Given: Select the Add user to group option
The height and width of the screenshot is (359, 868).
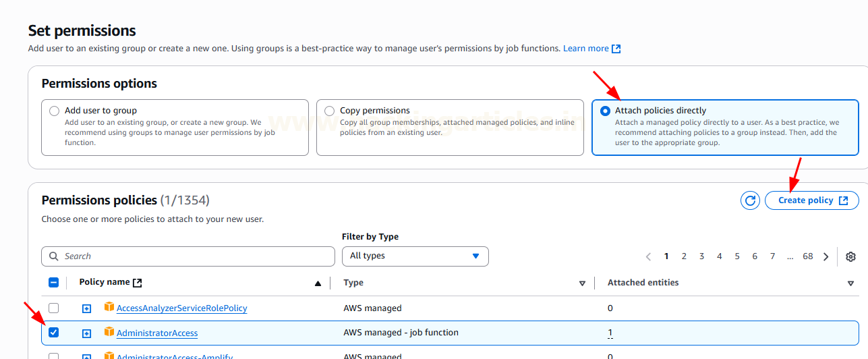Looking at the screenshot, I should tap(55, 111).
